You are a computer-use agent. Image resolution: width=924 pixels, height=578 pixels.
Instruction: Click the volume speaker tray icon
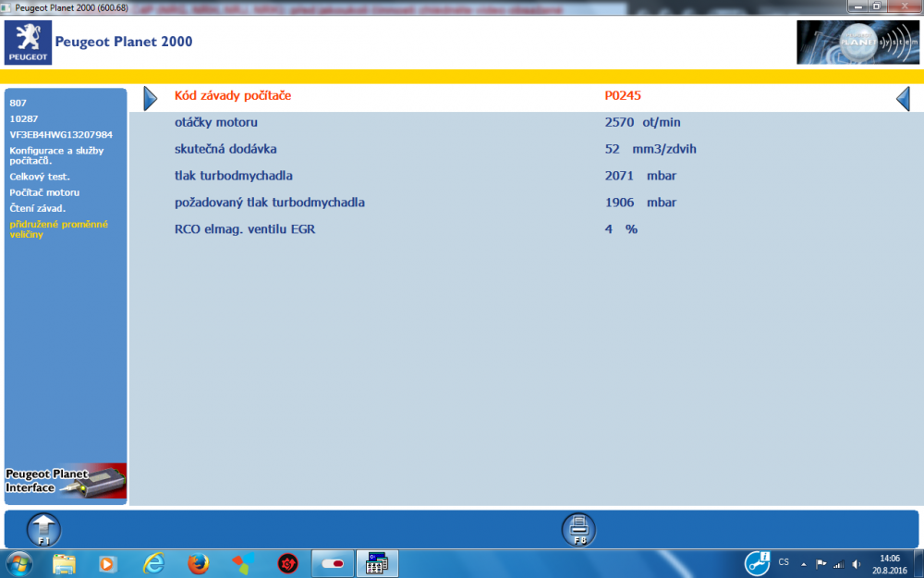pos(857,564)
